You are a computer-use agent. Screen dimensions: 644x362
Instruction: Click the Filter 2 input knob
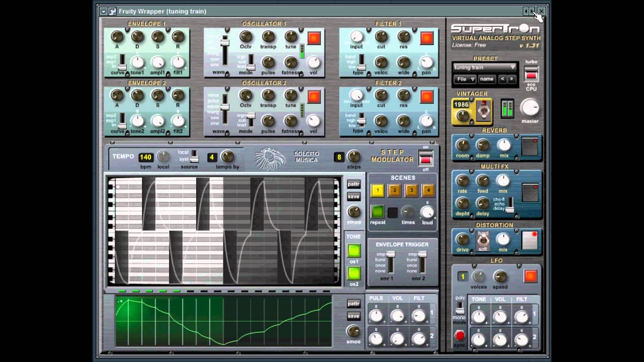(x=356, y=95)
